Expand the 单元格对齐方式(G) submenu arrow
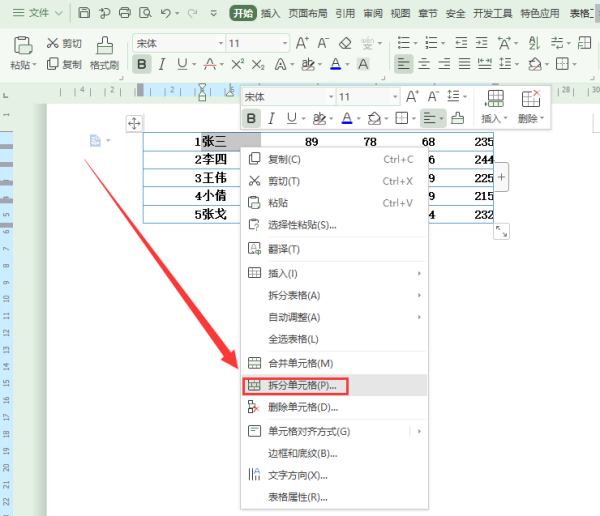 (x=419, y=431)
